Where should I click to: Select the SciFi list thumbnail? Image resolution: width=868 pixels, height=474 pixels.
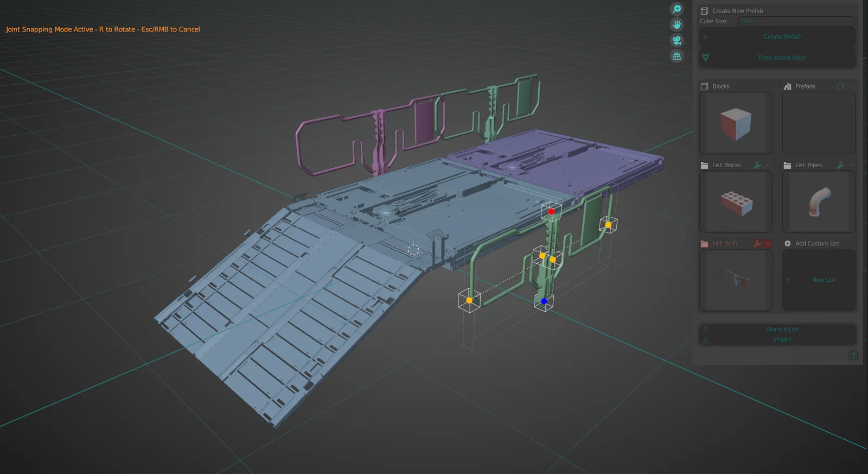click(736, 280)
